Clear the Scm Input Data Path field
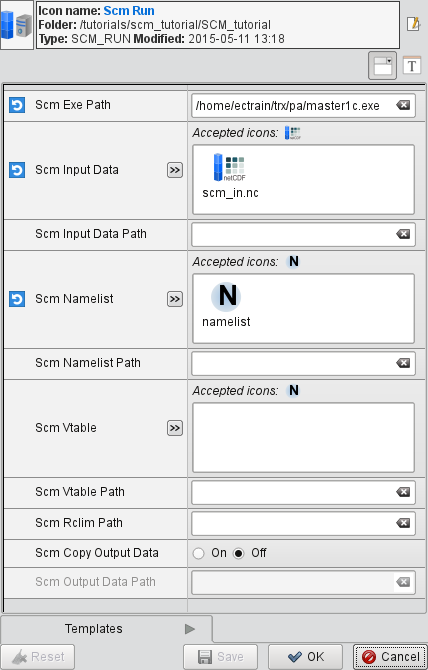 403,234
